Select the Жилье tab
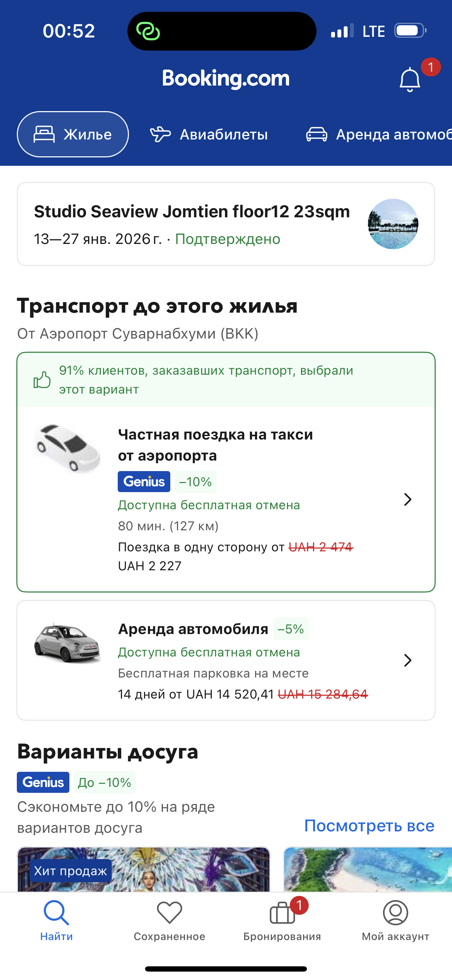The height and width of the screenshot is (980, 452). pyautogui.click(x=73, y=134)
